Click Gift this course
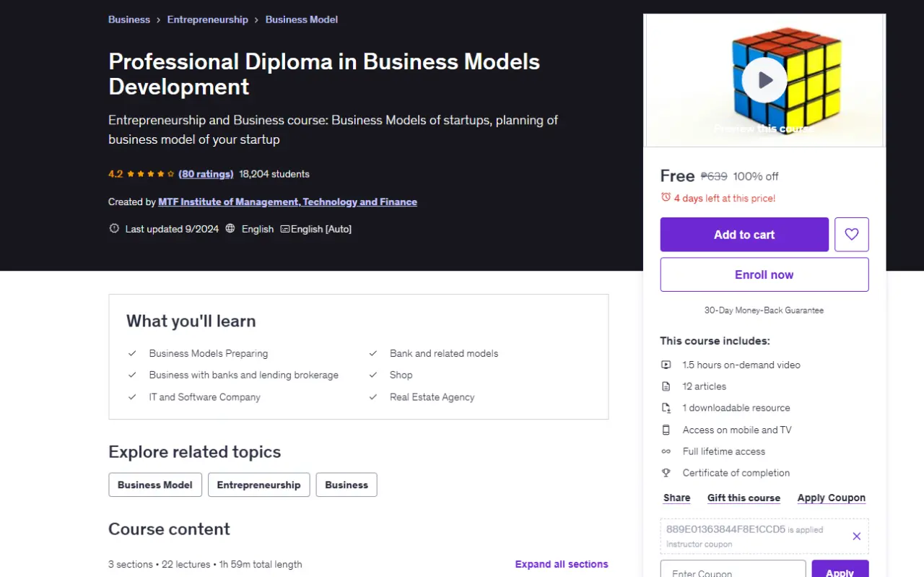 (744, 498)
